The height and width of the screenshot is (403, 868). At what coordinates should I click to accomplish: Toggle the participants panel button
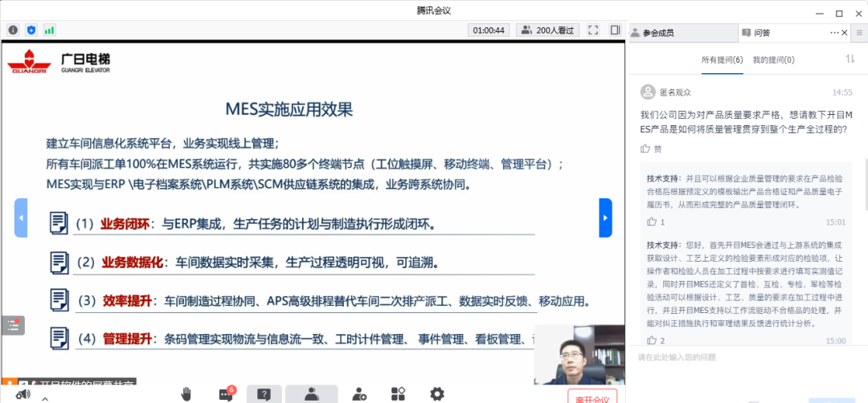312,393
